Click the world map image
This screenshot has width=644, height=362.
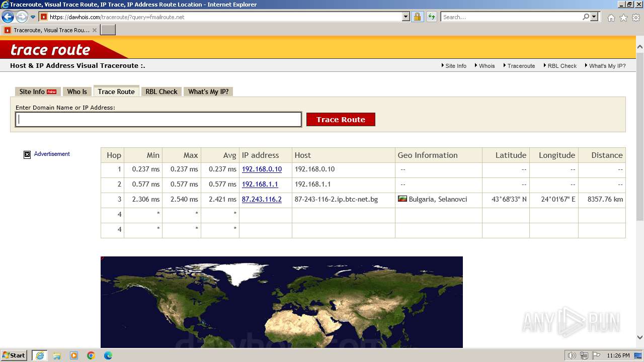[282, 302]
